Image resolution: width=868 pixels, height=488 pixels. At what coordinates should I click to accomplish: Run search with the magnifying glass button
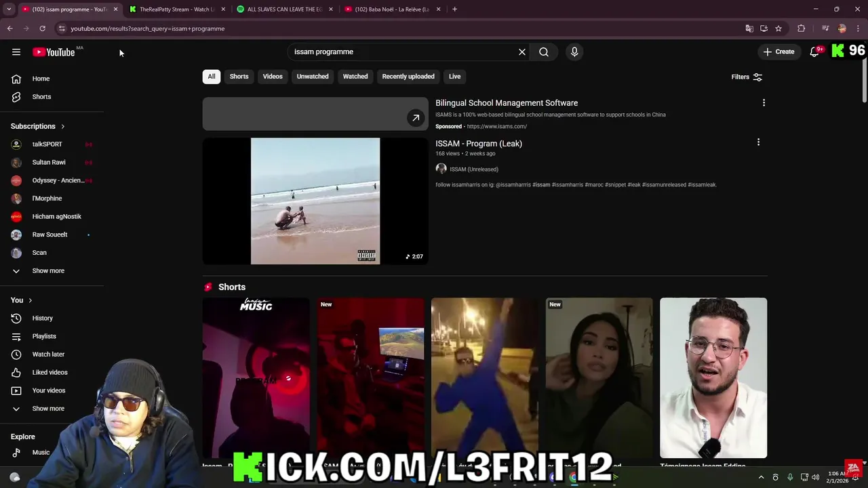[x=544, y=52]
